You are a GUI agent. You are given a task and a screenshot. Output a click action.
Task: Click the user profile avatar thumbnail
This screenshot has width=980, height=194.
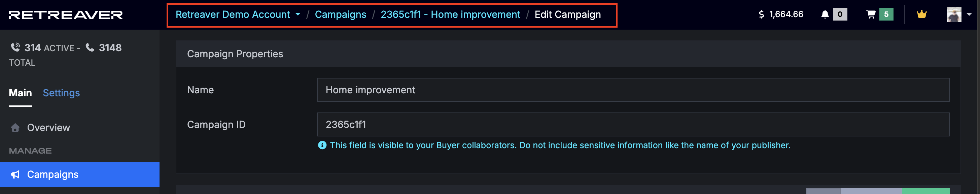click(x=954, y=14)
